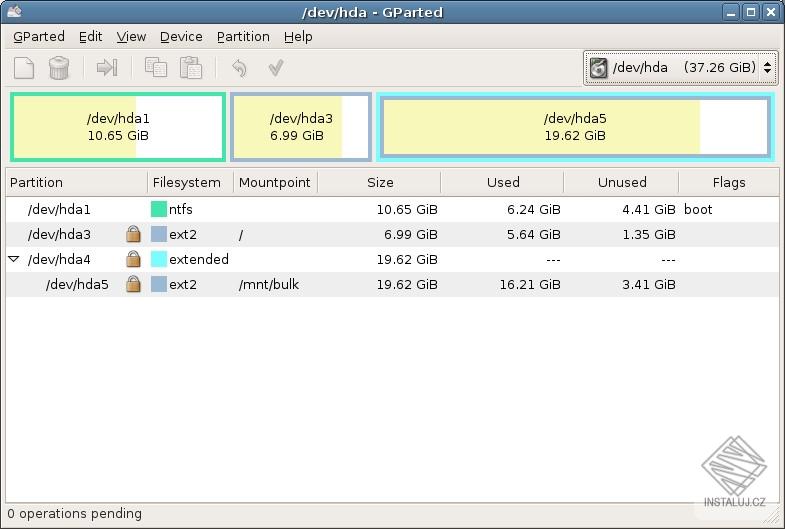Sort by the Partition column header
785x529 pixels.
(x=77, y=182)
